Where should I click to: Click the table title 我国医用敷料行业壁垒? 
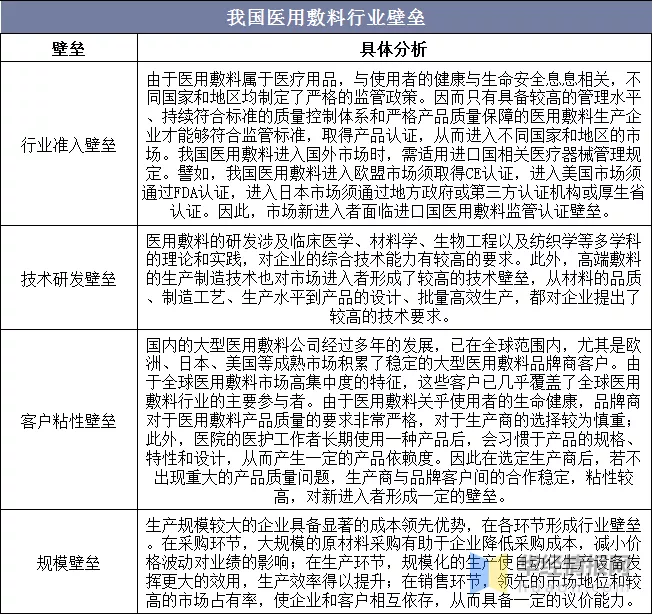point(326,17)
